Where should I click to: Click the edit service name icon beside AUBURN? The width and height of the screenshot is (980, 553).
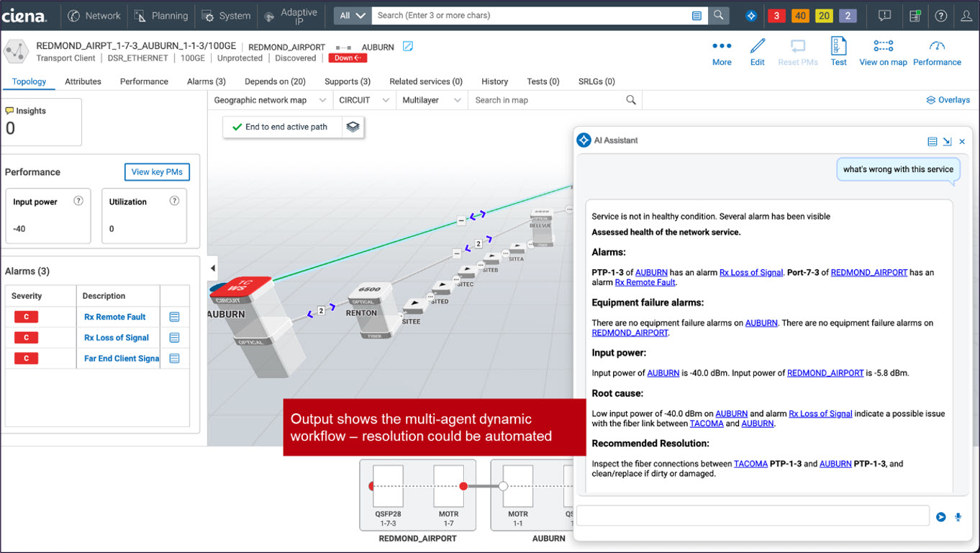point(408,47)
